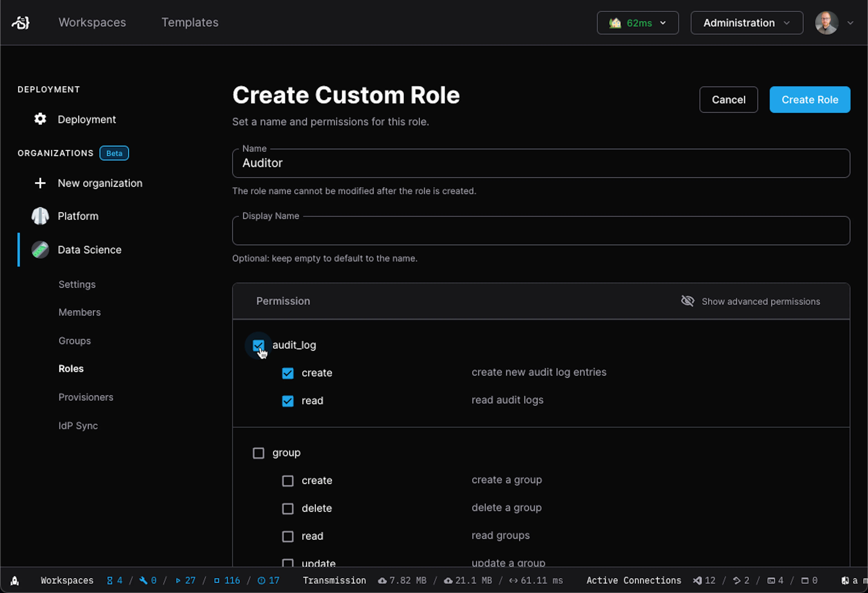Click the Beta badge next to Organizations

tap(114, 153)
